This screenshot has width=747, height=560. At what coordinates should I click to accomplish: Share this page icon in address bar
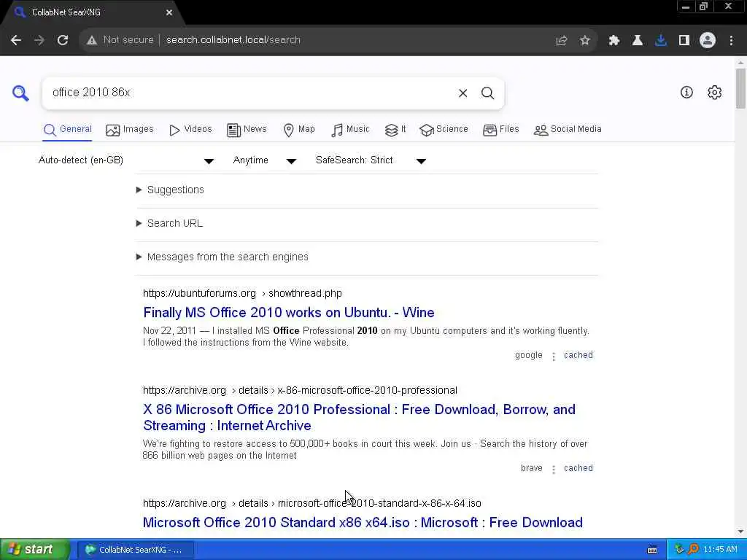562,40
